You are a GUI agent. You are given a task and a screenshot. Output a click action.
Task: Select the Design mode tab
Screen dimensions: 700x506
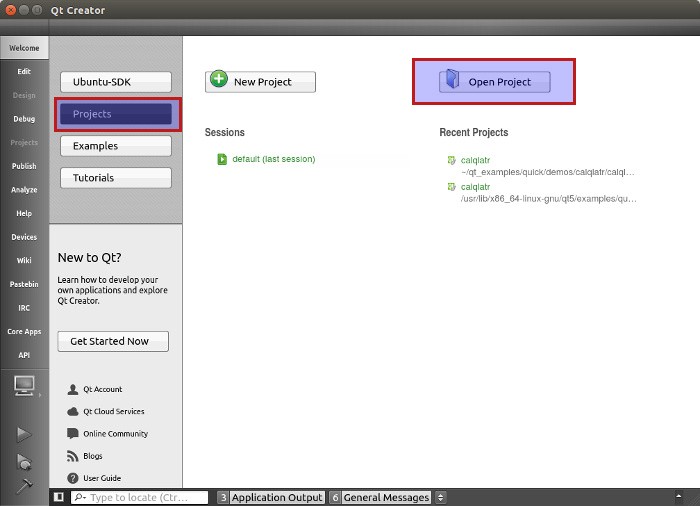click(24, 95)
